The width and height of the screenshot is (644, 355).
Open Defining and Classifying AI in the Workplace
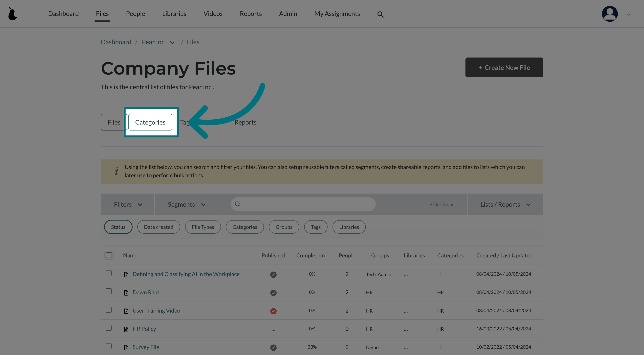coord(186,274)
